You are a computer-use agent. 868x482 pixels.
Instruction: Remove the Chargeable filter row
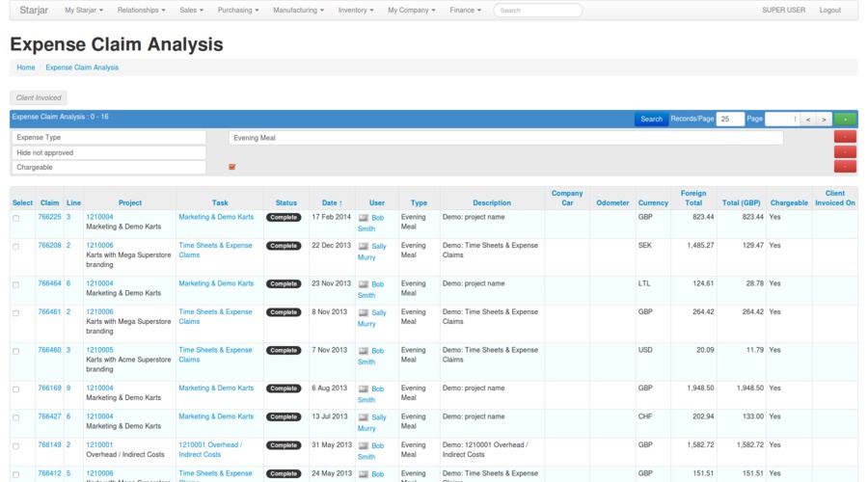click(x=845, y=167)
